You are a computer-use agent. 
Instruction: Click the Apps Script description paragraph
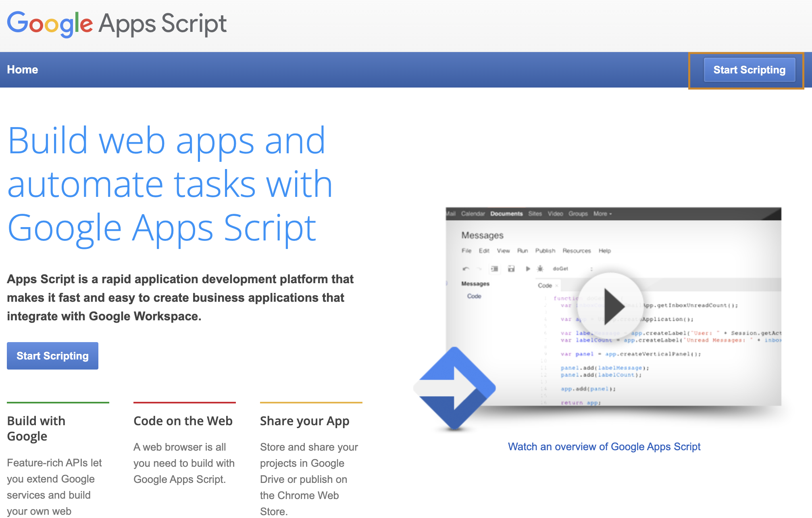coord(180,298)
